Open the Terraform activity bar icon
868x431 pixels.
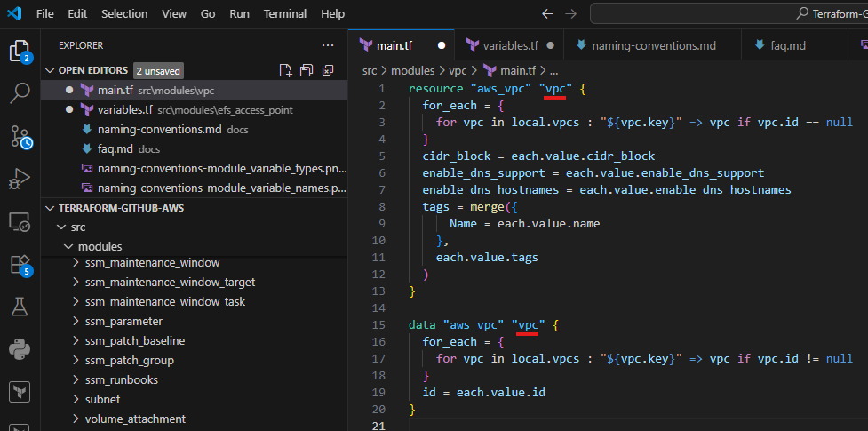coord(20,392)
